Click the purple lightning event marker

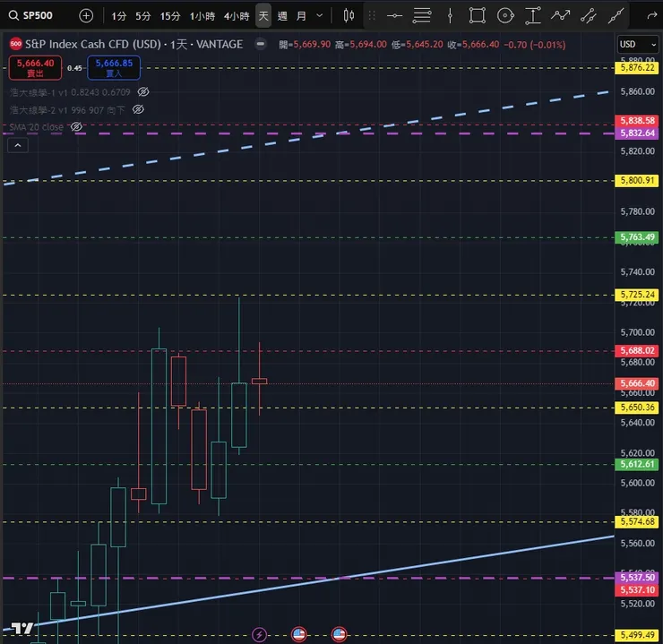(x=259, y=635)
